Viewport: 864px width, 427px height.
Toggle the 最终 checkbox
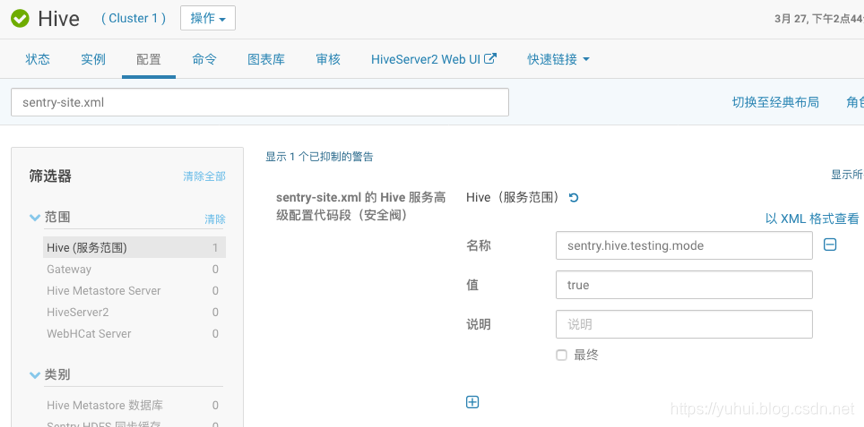tap(561, 355)
